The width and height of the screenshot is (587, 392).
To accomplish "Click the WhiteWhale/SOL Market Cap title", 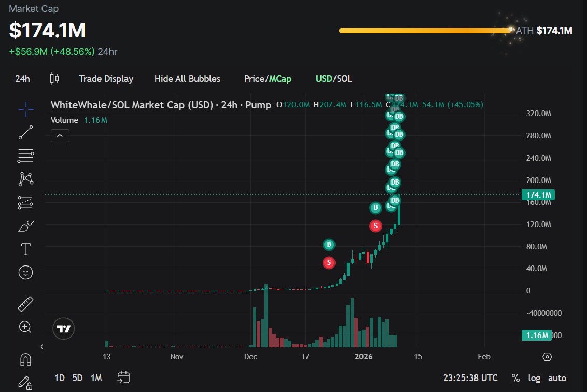I will [x=161, y=105].
